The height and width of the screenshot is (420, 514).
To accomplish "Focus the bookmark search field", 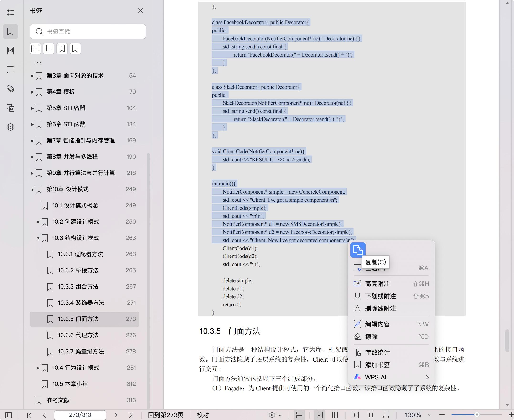I will 88,31.
